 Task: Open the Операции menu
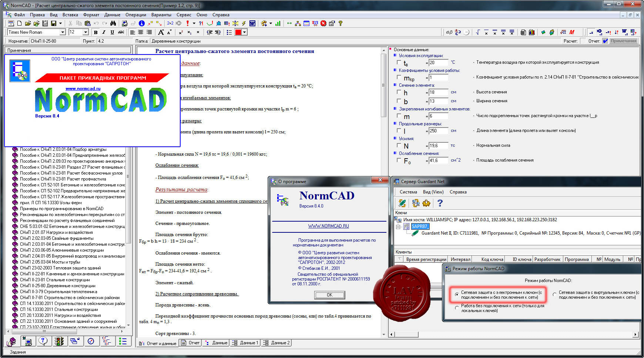[x=136, y=15]
